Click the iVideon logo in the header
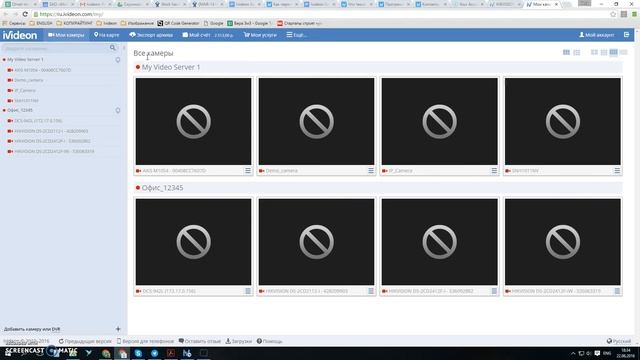 pos(20,35)
